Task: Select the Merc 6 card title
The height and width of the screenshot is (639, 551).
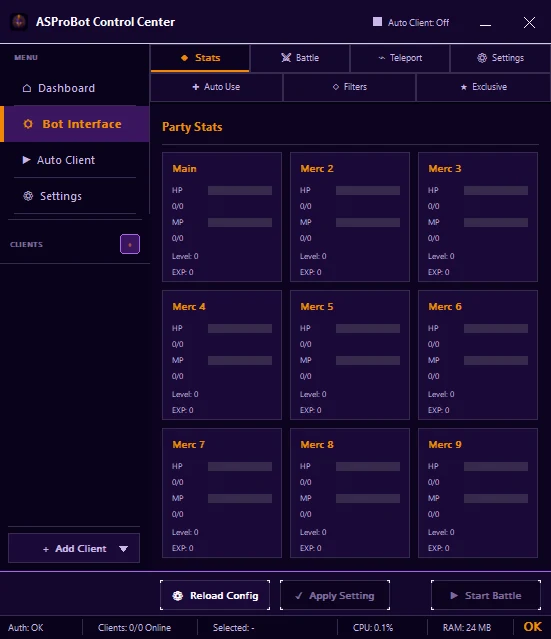Action: point(445,306)
